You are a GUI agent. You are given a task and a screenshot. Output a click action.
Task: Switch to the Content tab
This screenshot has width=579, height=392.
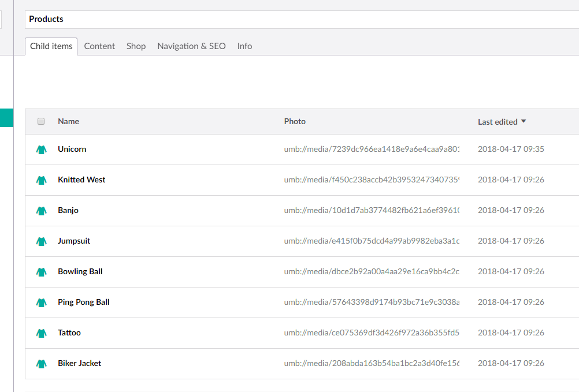coord(99,46)
